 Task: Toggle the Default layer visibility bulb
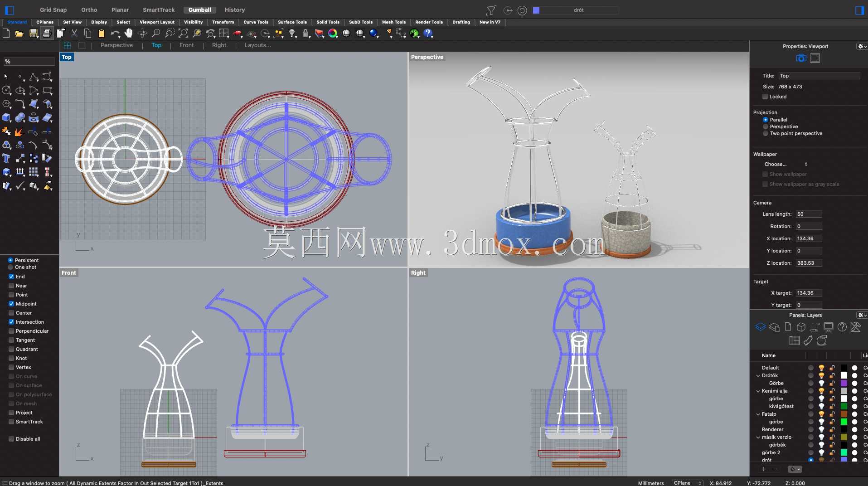821,368
